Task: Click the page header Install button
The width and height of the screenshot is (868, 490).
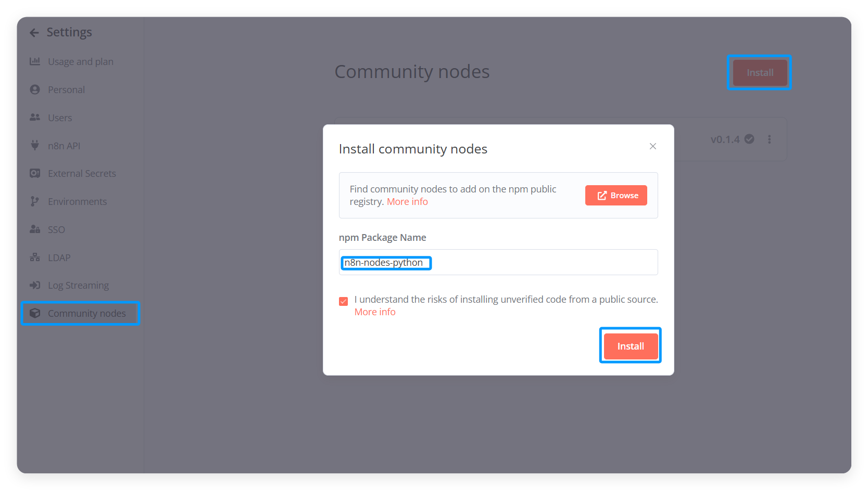Action: pyautogui.click(x=760, y=72)
